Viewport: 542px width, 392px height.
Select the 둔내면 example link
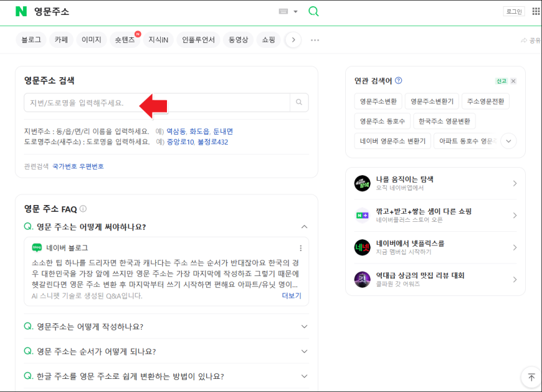point(223,131)
